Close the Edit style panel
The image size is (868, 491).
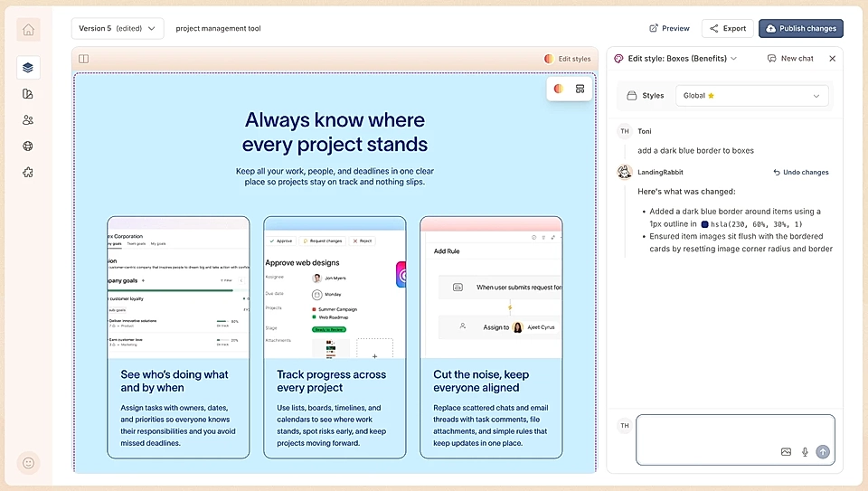[x=832, y=58]
